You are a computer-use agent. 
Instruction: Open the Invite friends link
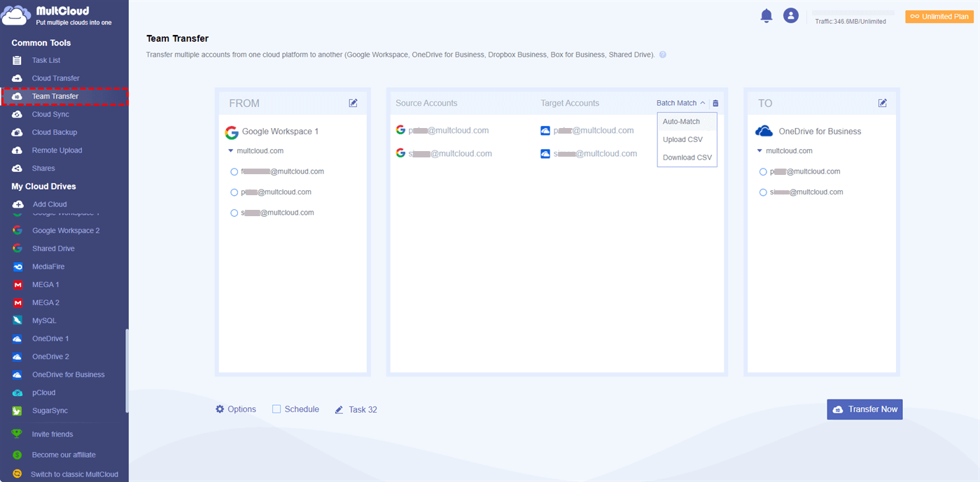point(52,434)
